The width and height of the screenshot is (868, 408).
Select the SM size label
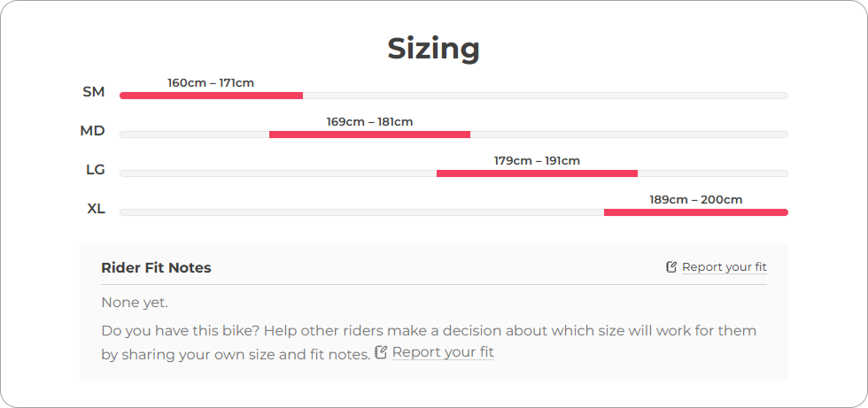click(x=93, y=92)
